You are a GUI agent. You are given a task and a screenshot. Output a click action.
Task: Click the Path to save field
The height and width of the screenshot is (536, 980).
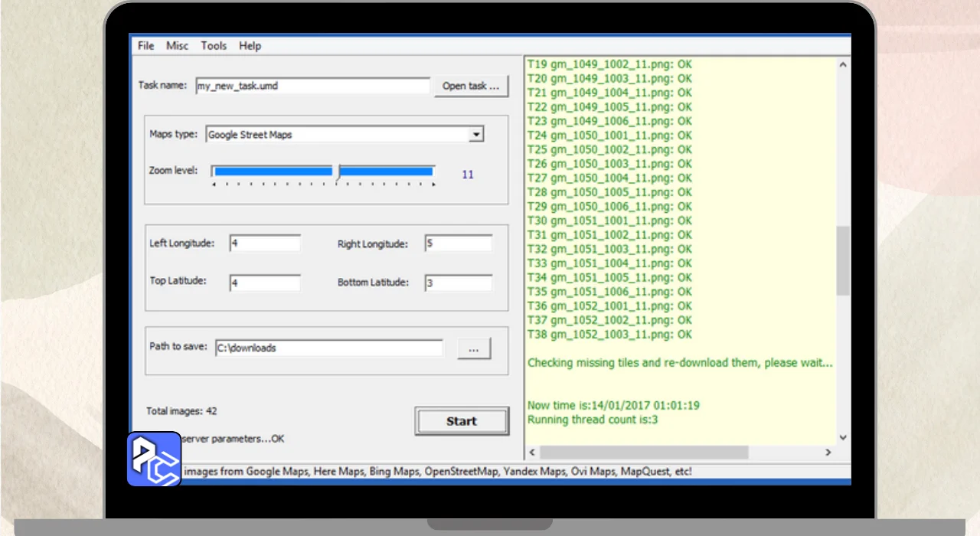[328, 348]
